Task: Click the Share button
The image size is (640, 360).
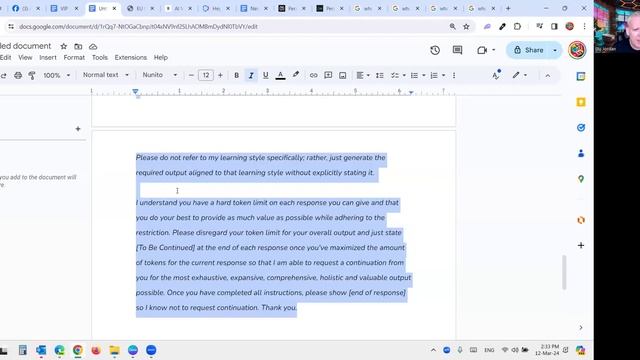Action: (x=529, y=50)
